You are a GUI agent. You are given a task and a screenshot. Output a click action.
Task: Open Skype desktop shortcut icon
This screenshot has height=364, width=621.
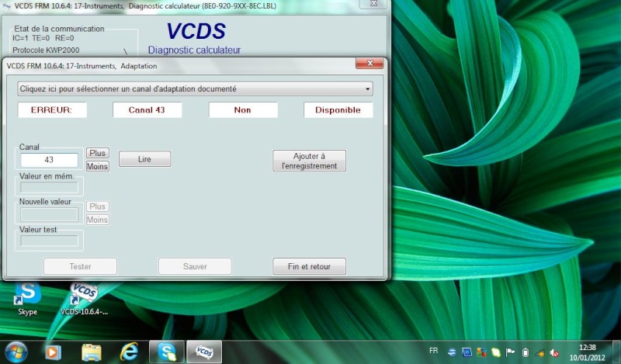(x=28, y=299)
